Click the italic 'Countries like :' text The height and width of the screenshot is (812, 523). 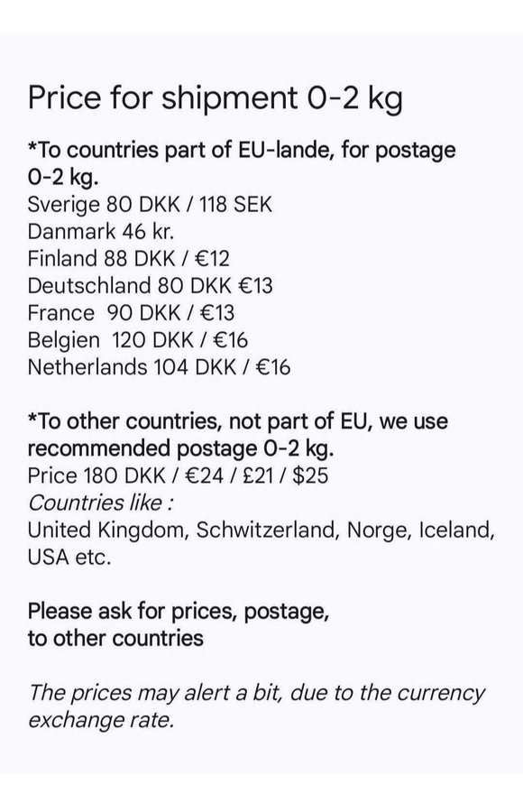[x=101, y=503]
